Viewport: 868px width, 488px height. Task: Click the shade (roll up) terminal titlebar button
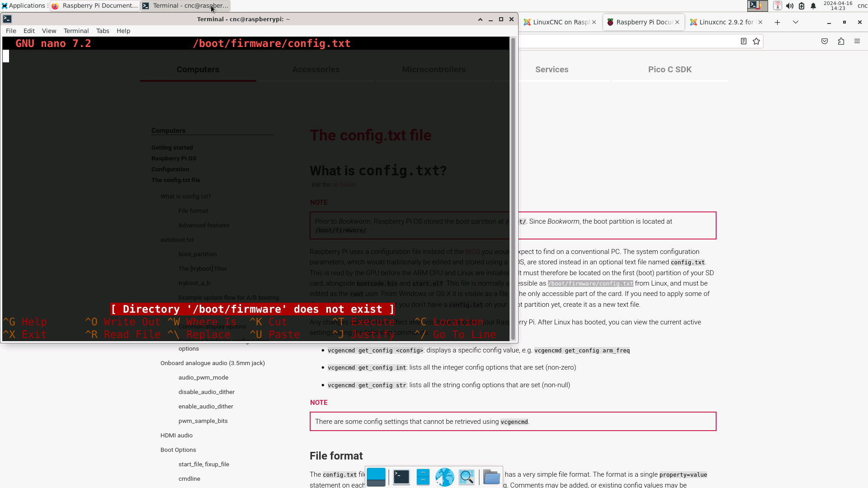(480, 19)
